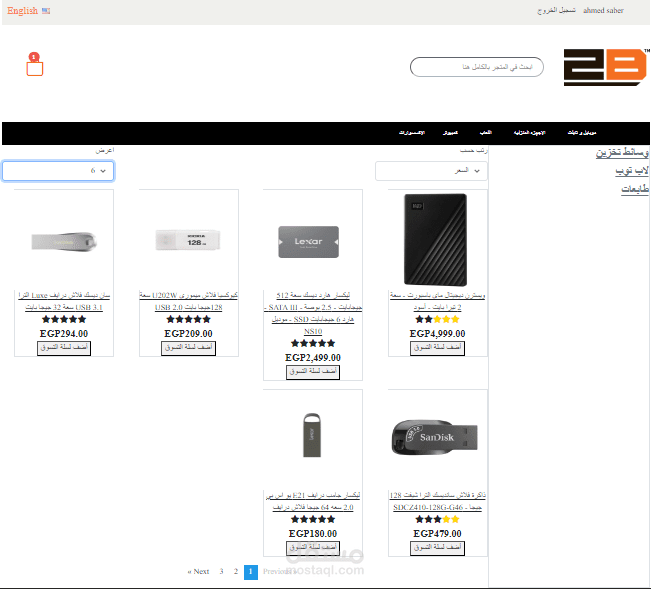Image resolution: width=651 pixels, height=589 pixels.
Task: Click star rating of EGP294.00 product
Action: [x=64, y=319]
